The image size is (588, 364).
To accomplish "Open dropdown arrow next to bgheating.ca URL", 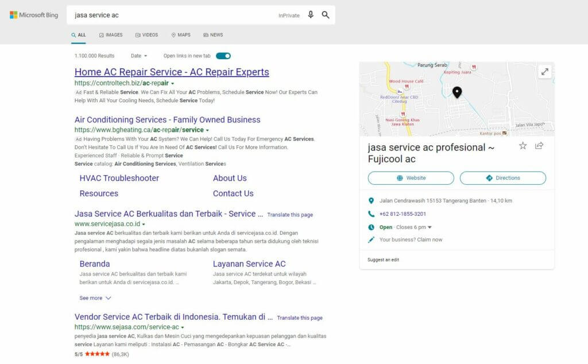I will [207, 130].
